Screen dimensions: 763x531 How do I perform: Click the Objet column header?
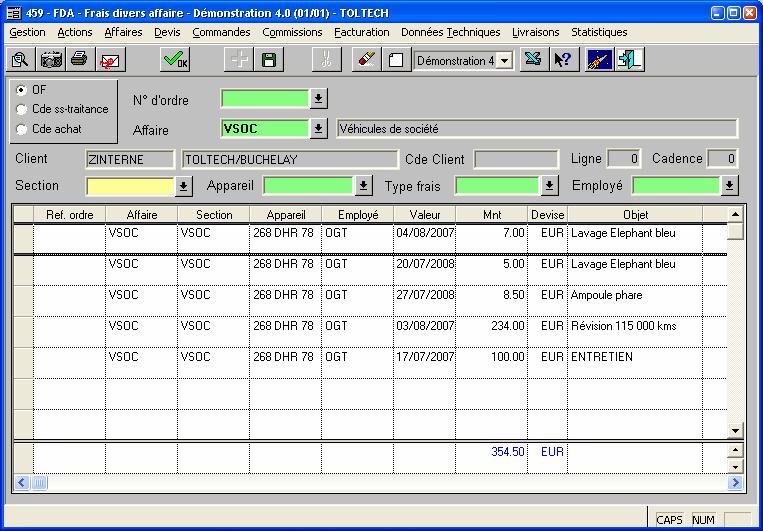point(635,215)
